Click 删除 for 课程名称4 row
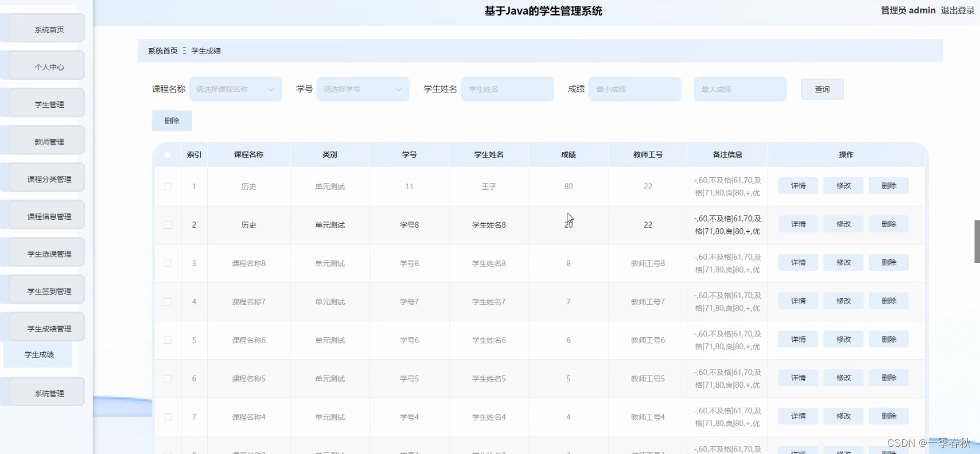This screenshot has height=454, width=980. (x=889, y=416)
